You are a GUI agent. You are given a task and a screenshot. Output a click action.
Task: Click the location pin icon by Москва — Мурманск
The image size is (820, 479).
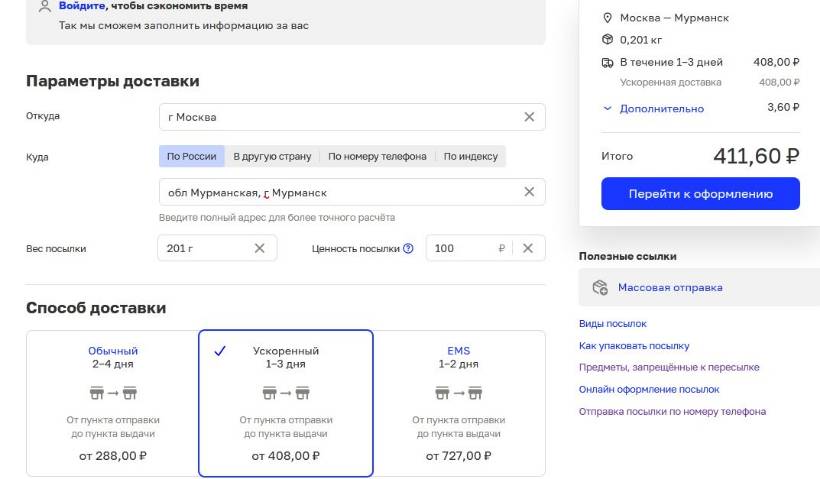[x=607, y=18]
